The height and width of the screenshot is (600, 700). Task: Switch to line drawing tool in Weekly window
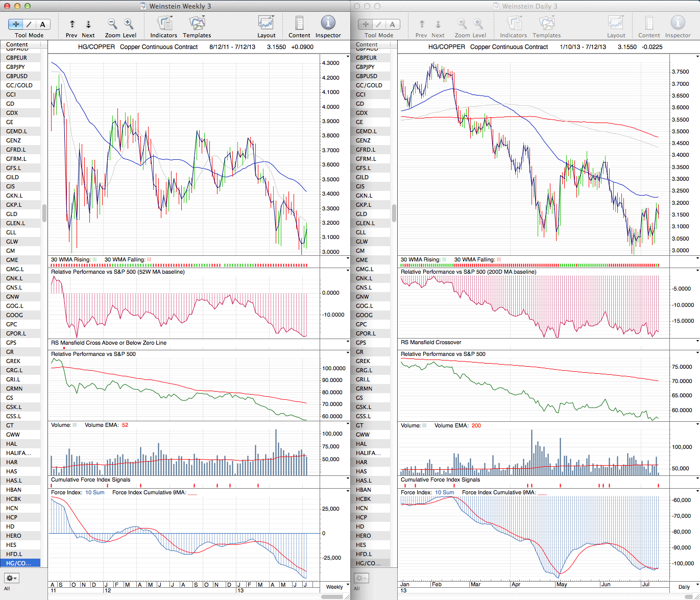click(x=29, y=24)
